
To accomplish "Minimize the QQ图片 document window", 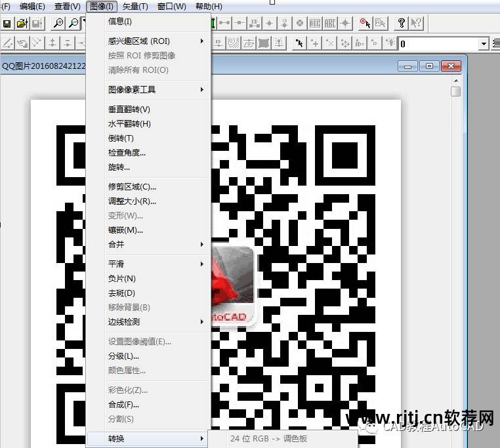I will click(408, 66).
